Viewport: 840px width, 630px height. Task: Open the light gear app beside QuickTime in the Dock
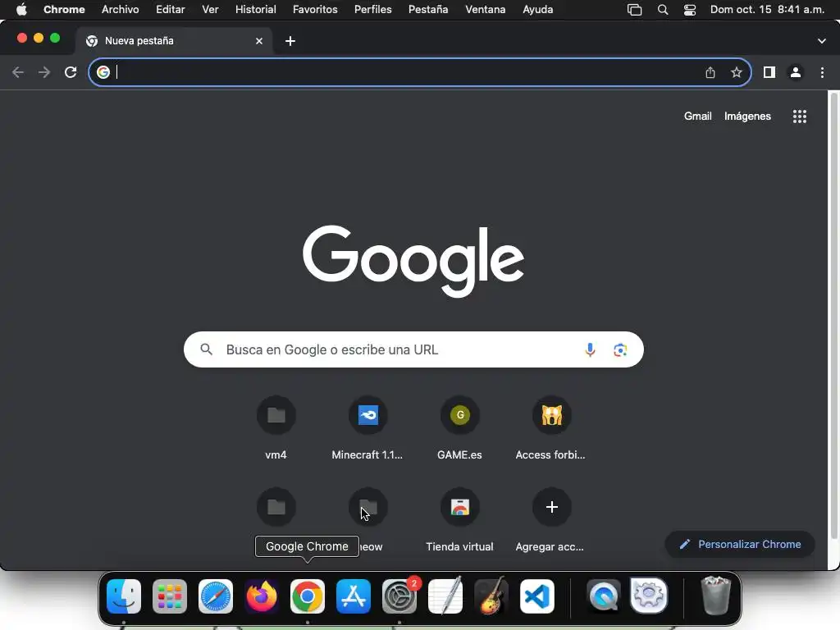point(650,596)
